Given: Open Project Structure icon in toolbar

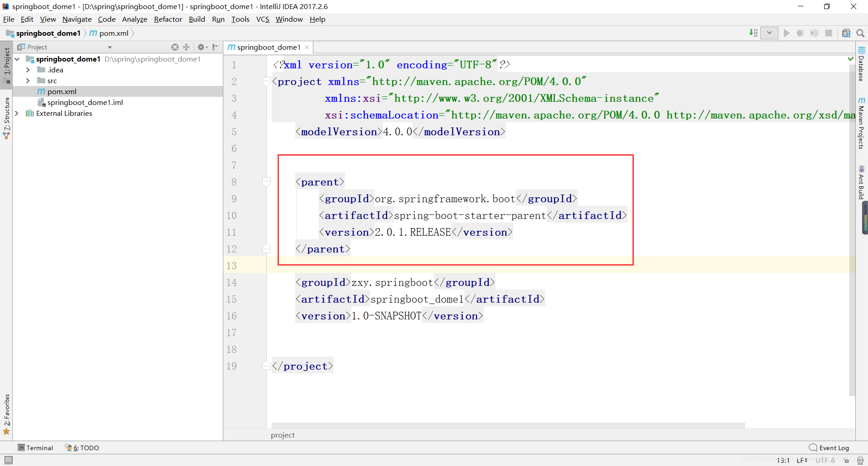Looking at the screenshot, I should (846, 33).
